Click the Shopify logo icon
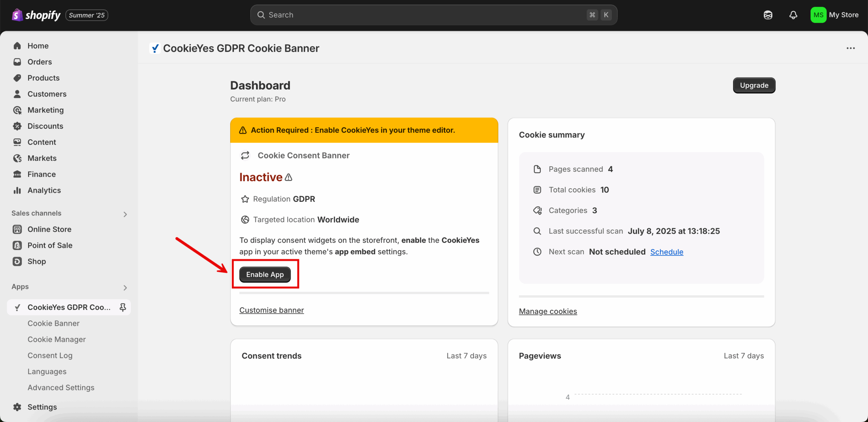Image resolution: width=868 pixels, height=422 pixels. pos(17,15)
